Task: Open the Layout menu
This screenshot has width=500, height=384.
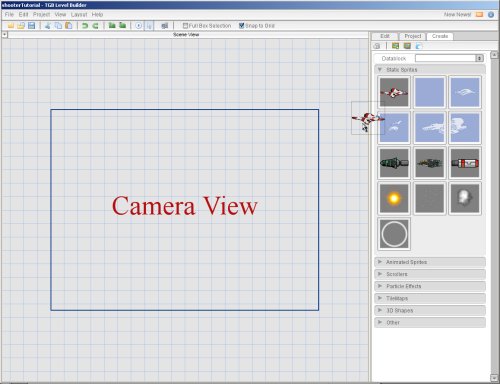Action: coord(79,15)
